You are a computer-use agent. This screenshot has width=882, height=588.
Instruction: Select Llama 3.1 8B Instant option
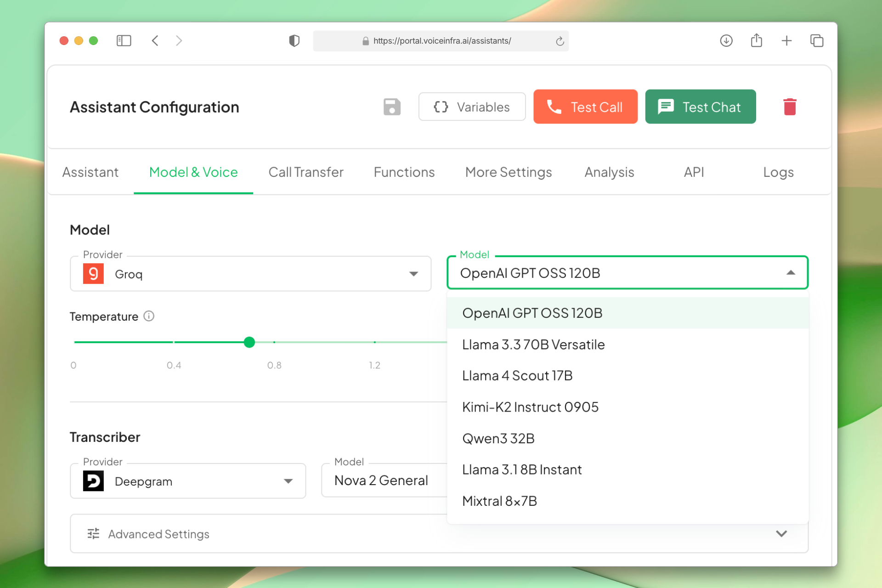click(628, 470)
